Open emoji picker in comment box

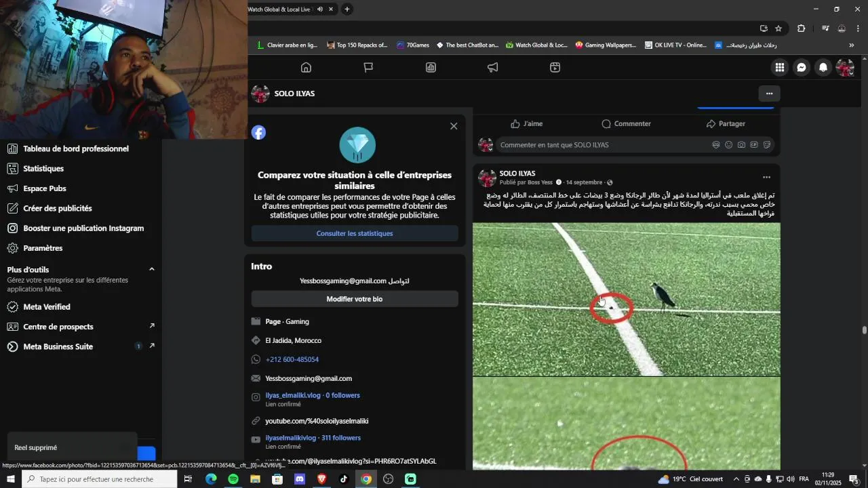[729, 145]
